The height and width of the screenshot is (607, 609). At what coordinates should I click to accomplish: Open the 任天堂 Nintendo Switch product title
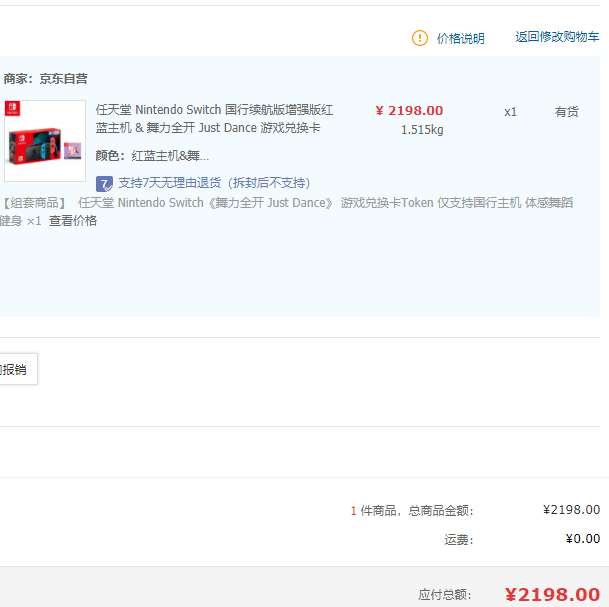coord(214,118)
